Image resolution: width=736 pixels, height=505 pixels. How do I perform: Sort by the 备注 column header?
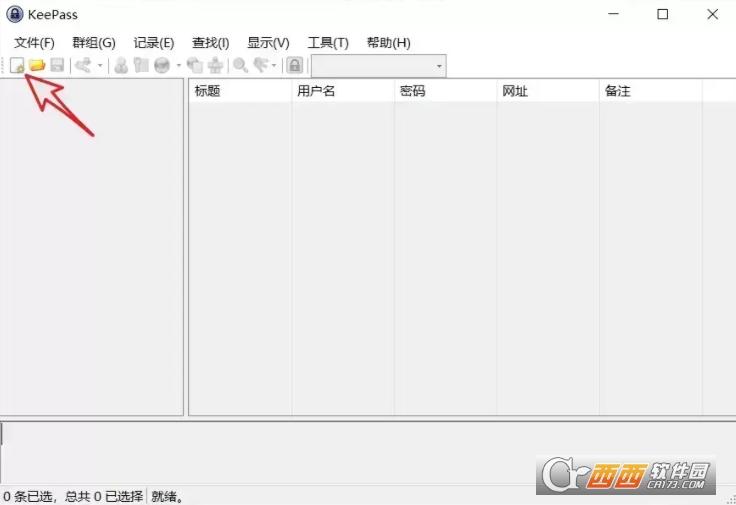click(651, 91)
